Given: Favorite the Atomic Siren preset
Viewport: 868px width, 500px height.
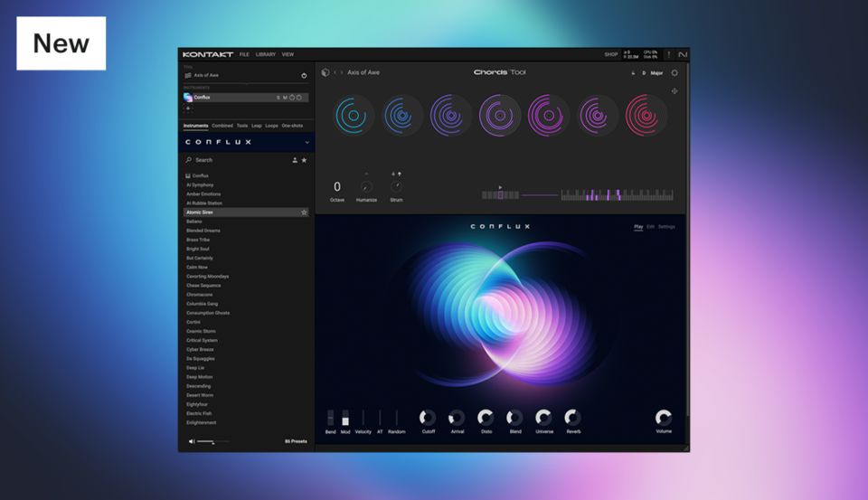Looking at the screenshot, I should 304,212.
